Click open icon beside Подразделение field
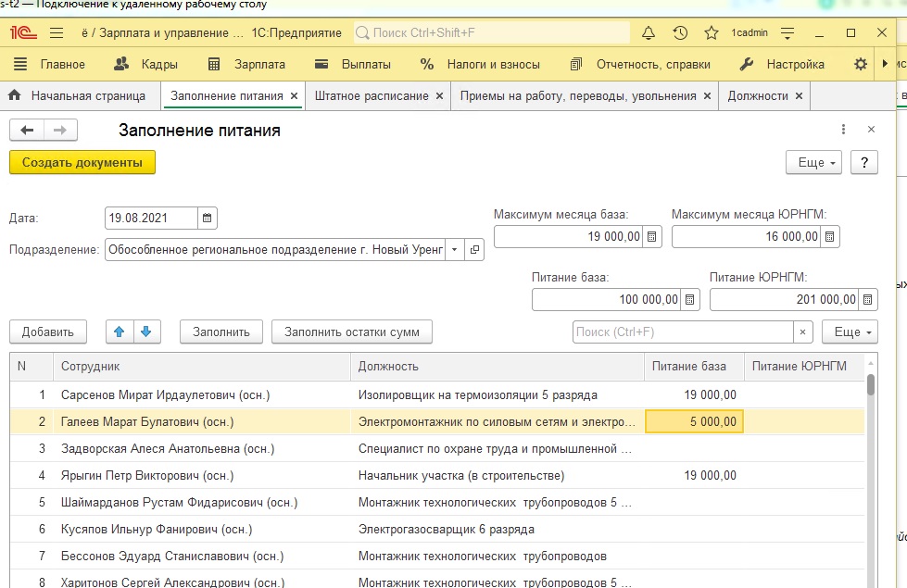This screenshot has height=588, width=907. tap(474, 250)
